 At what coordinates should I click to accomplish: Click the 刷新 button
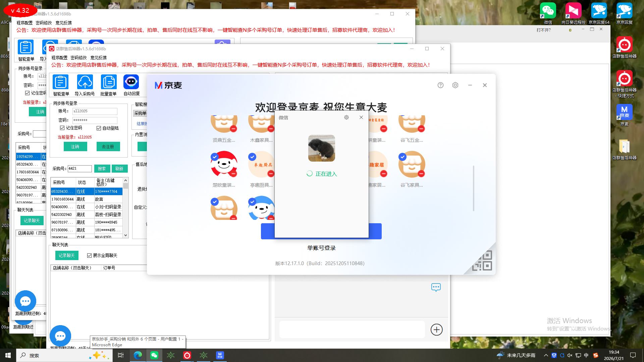pos(119,169)
